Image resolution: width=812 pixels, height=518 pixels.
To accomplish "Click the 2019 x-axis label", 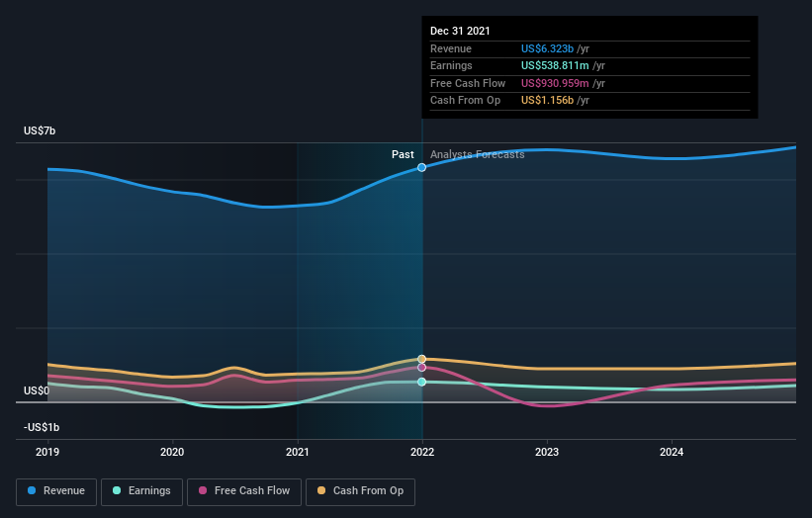I will (x=47, y=453).
